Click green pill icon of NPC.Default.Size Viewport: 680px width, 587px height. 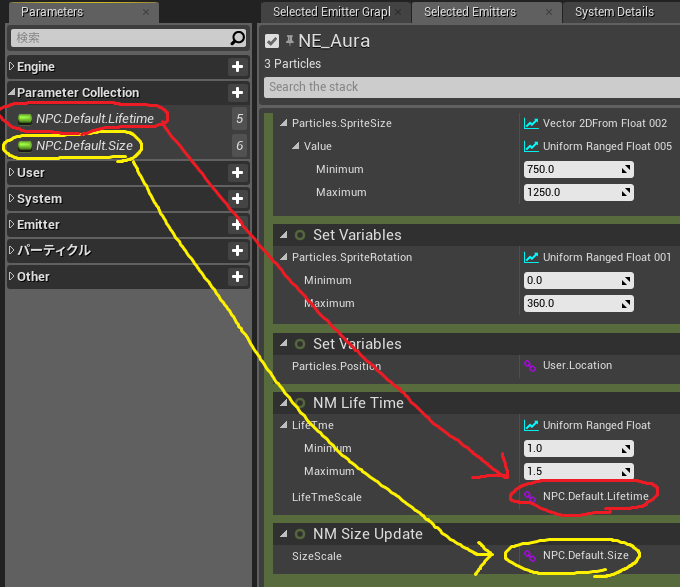[x=25, y=146]
